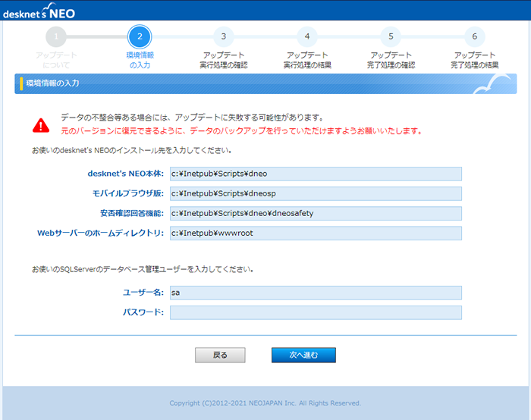Click the NEOJAPAN copyright footer text
Viewport: 531px width, 420px height.
point(265,403)
